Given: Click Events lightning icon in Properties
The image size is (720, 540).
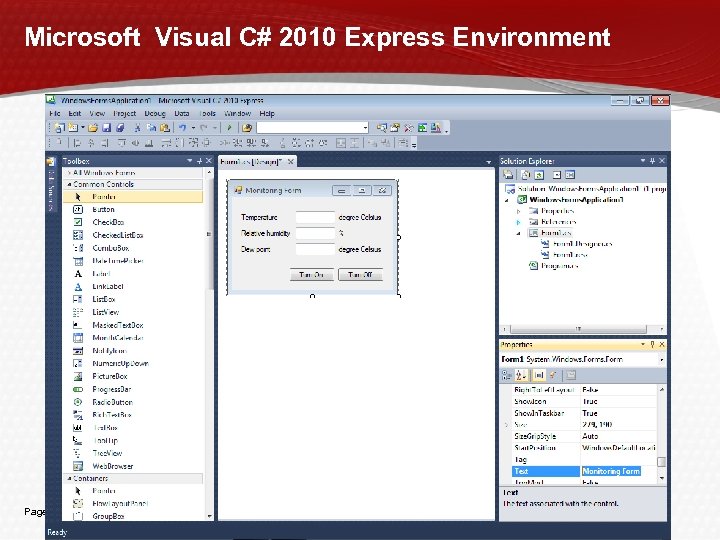Looking at the screenshot, I should coord(553,375).
